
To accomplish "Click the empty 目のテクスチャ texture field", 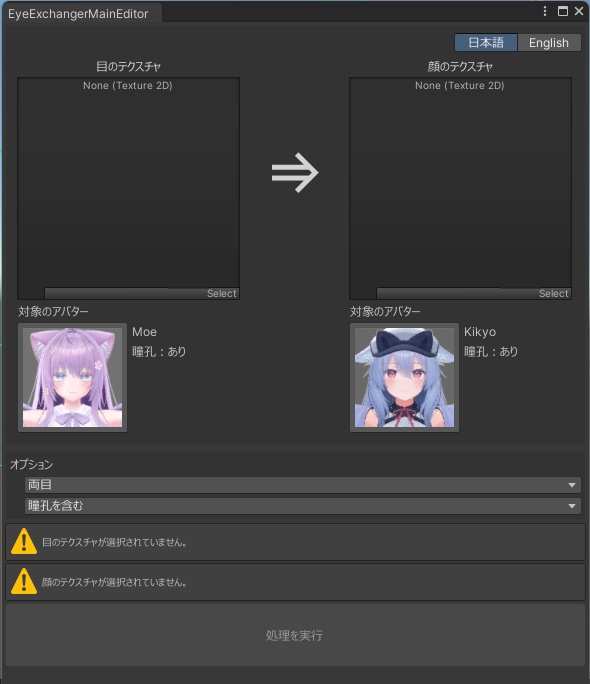I will click(x=128, y=188).
